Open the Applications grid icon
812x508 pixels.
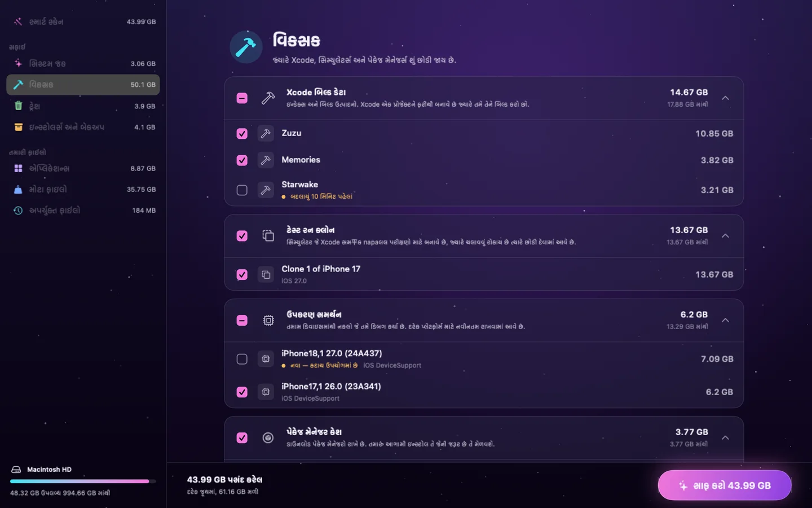(x=18, y=168)
